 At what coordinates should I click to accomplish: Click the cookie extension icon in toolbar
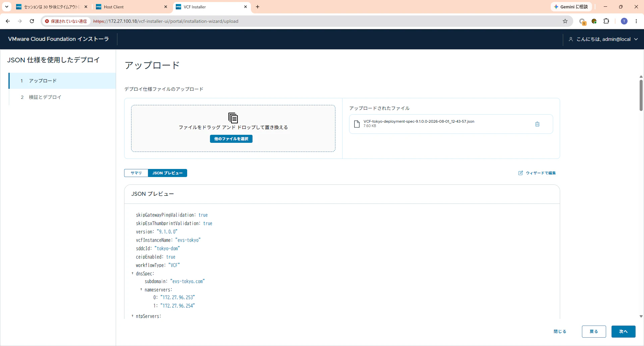pyautogui.click(x=594, y=21)
